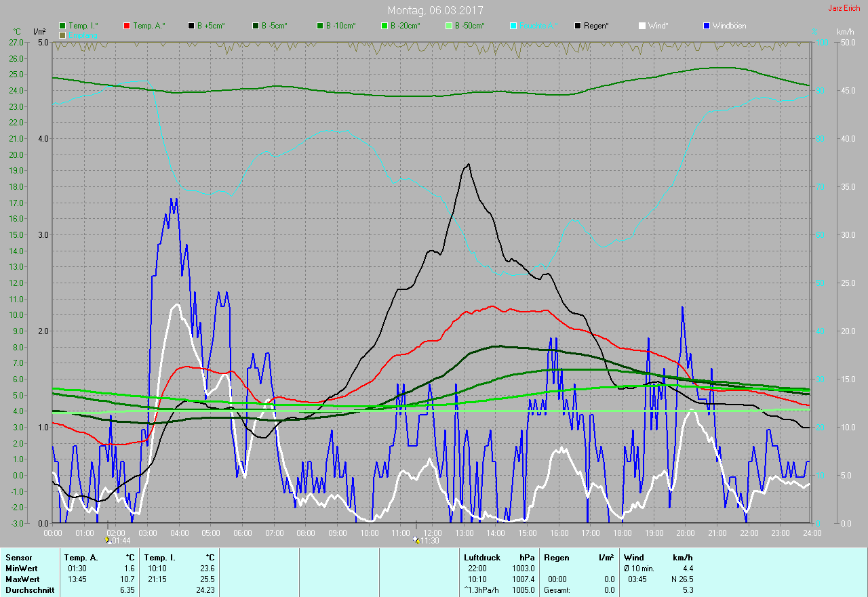
Task: Click the 'Wind*' legend label
Action: pos(658,26)
